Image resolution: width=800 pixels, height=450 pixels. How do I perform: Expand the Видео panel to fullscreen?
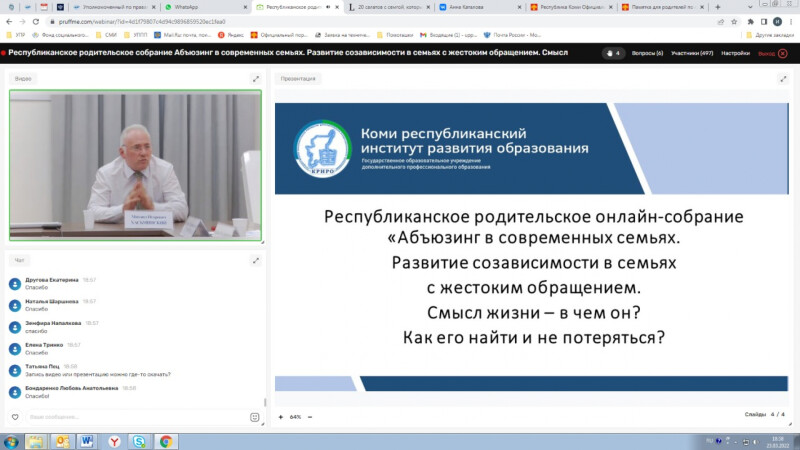tap(256, 78)
